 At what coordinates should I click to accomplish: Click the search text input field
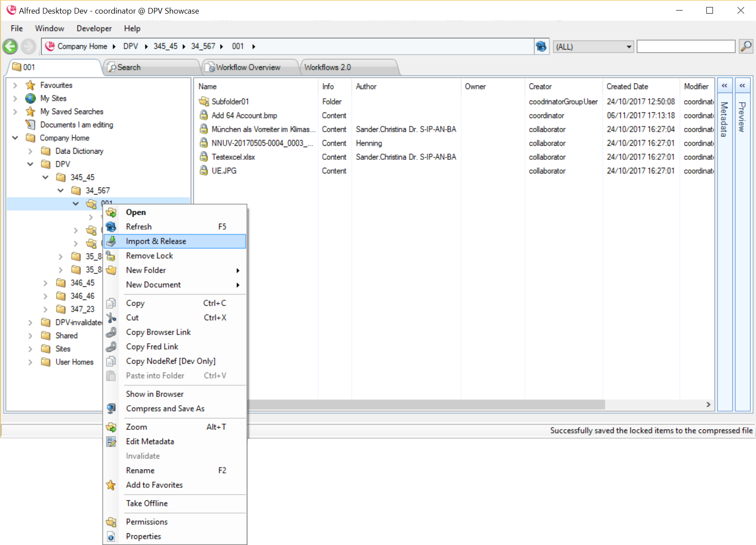pos(685,47)
